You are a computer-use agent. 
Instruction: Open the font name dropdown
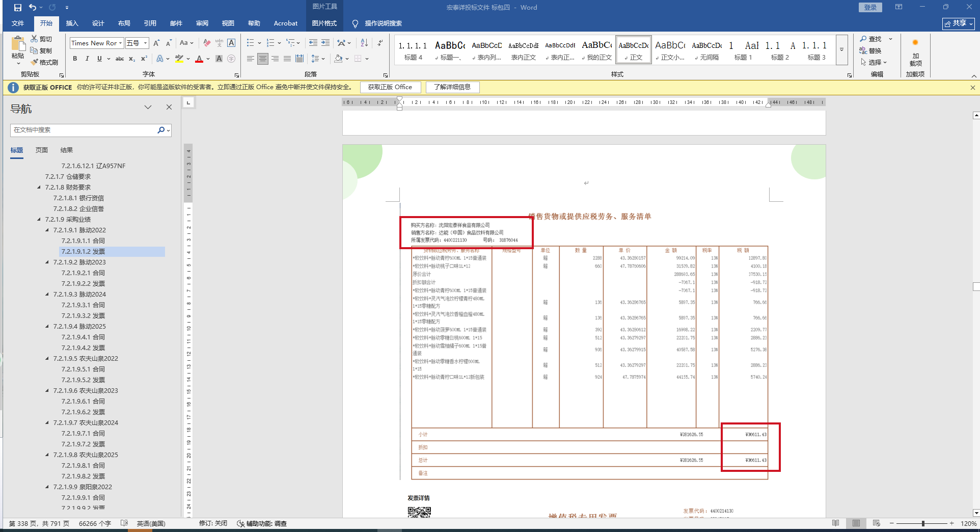click(120, 43)
